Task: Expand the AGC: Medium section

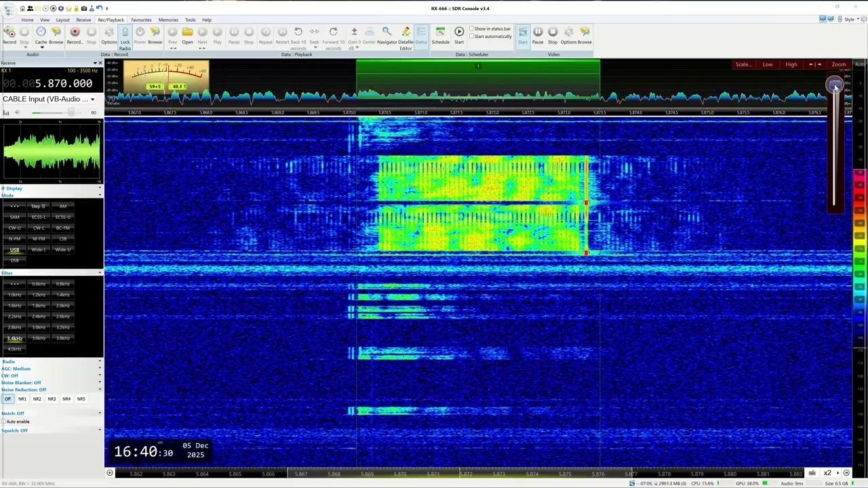Action: pyautogui.click(x=100, y=369)
